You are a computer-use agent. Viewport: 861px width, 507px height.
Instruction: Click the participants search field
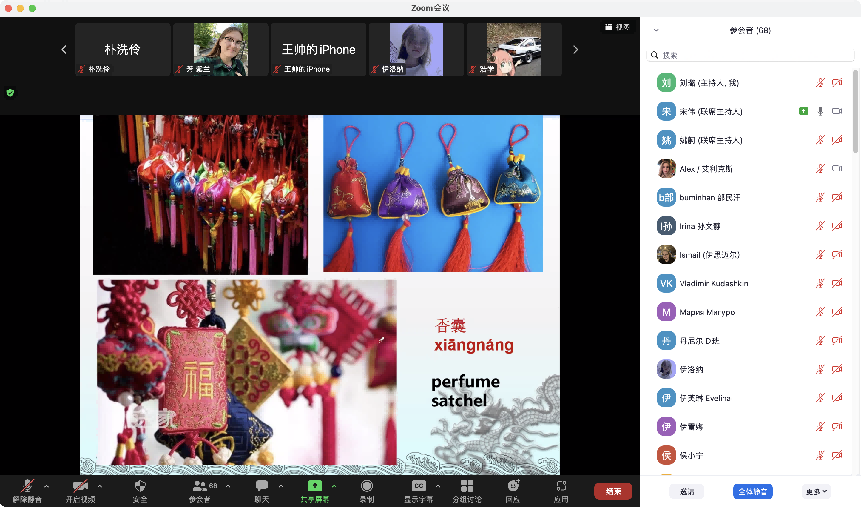click(750, 55)
